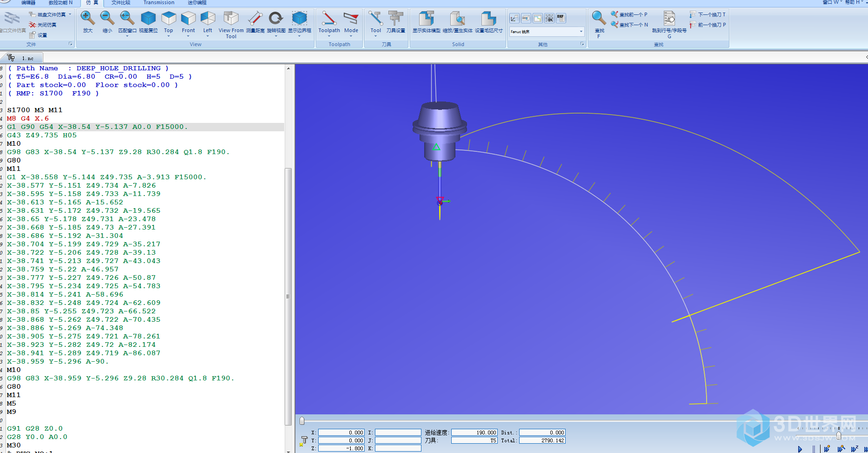868x453 pixels.
Task: Open the 窗口 W menu
Action: click(833, 2)
